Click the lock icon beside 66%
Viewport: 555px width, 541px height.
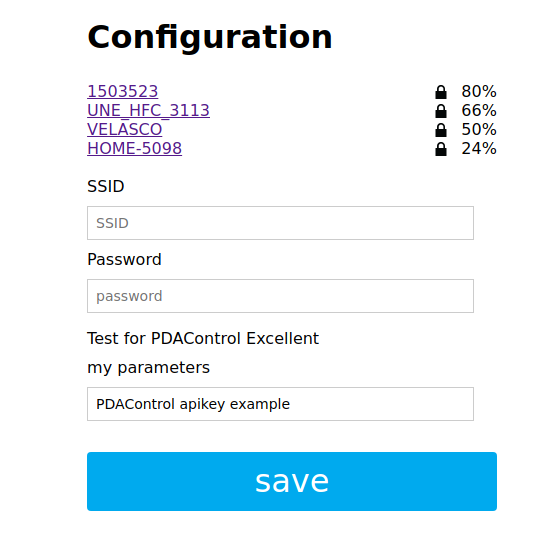(441, 111)
